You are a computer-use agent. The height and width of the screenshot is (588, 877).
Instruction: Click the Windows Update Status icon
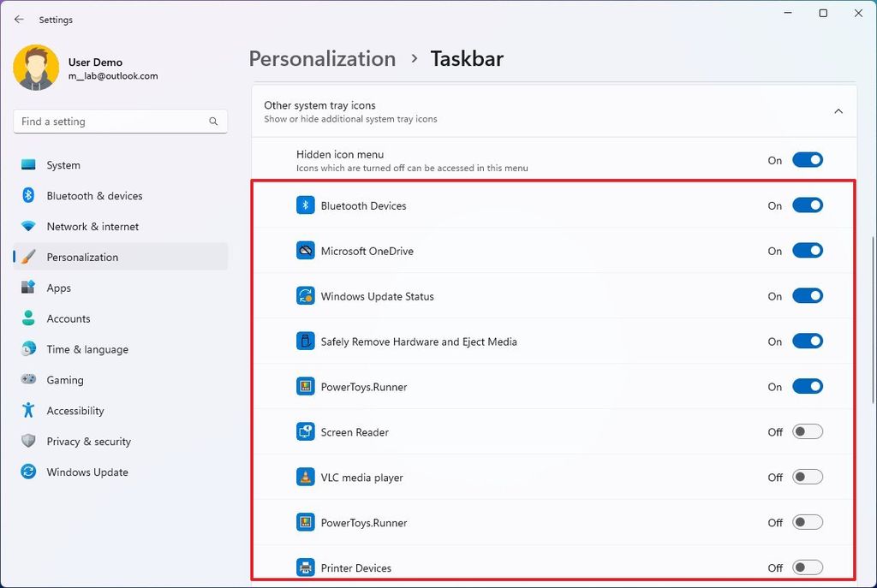pyautogui.click(x=306, y=296)
